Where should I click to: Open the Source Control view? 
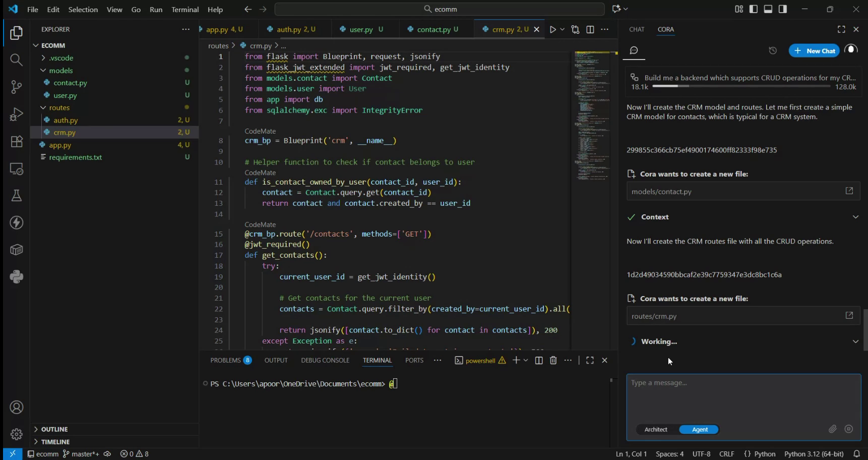click(16, 87)
